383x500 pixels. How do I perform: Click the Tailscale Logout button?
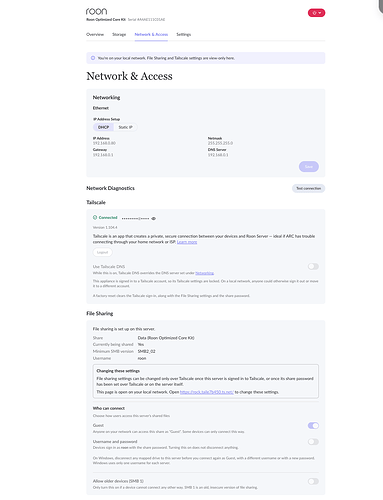102,252
